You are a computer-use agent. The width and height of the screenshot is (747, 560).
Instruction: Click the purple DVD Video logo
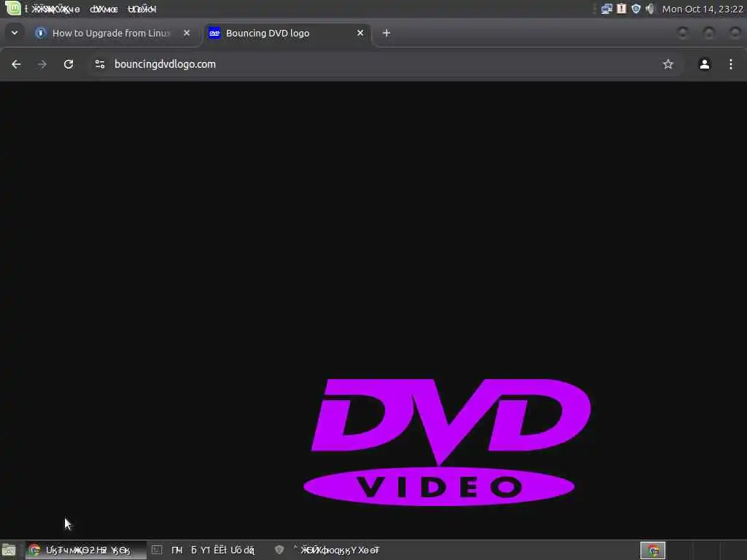(447, 442)
